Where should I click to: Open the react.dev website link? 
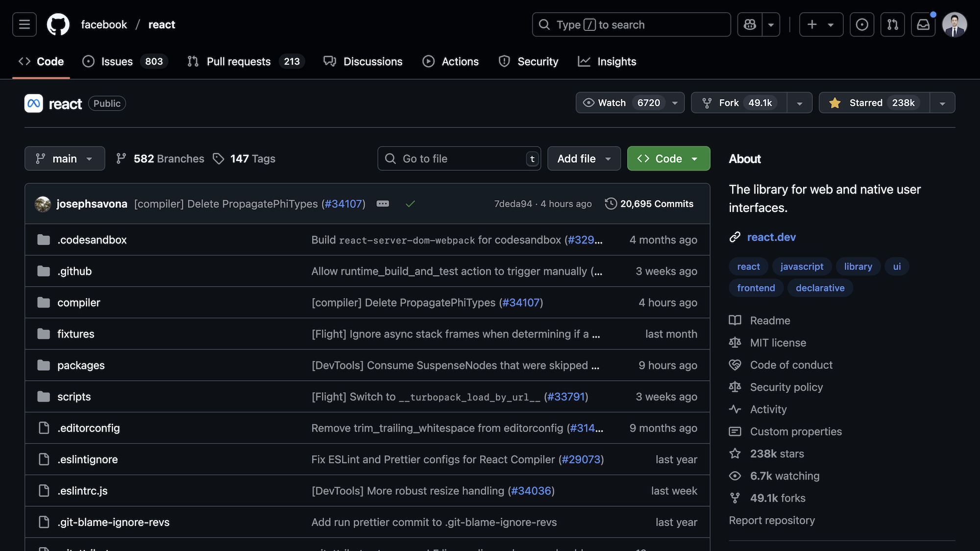[x=771, y=237]
